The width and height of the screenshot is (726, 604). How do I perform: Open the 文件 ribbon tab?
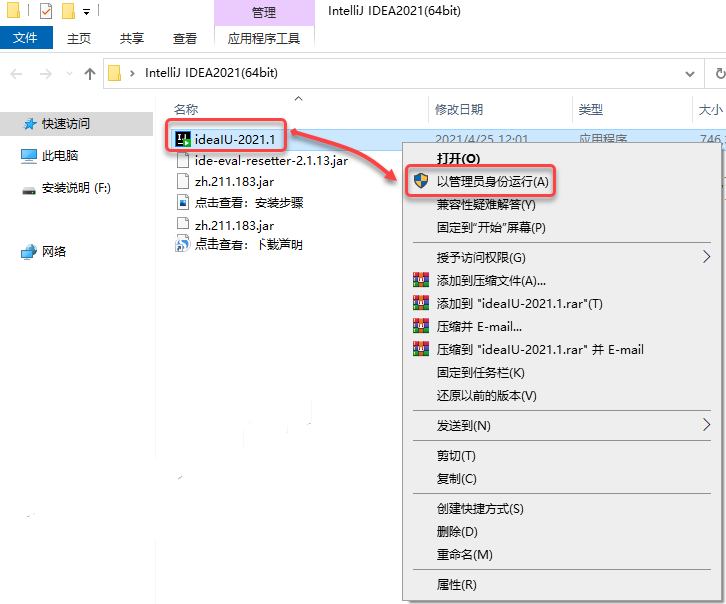[26, 38]
